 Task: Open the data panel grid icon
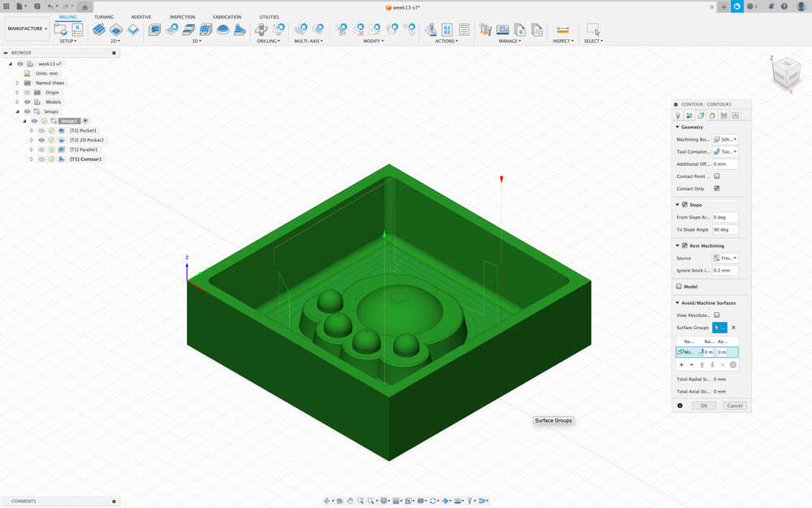click(x=6, y=7)
